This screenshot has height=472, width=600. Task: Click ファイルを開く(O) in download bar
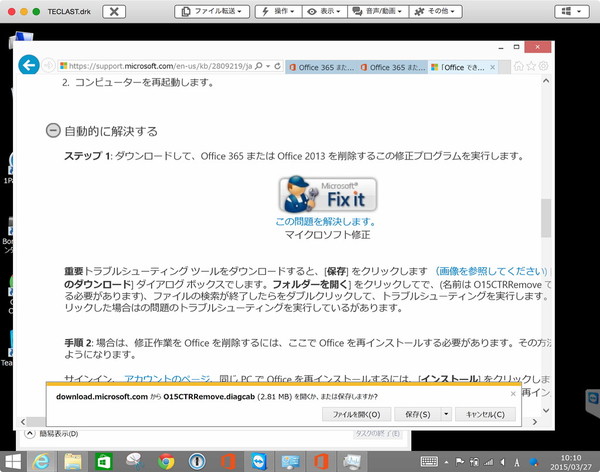click(356, 414)
